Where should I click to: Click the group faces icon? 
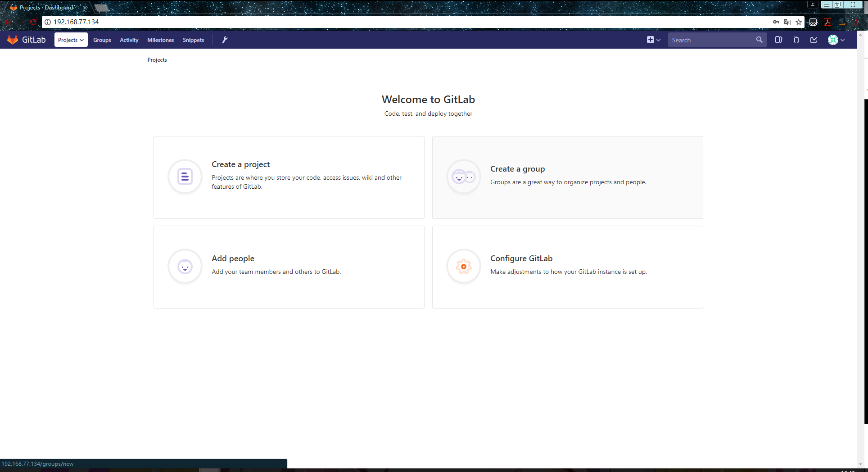click(x=464, y=177)
